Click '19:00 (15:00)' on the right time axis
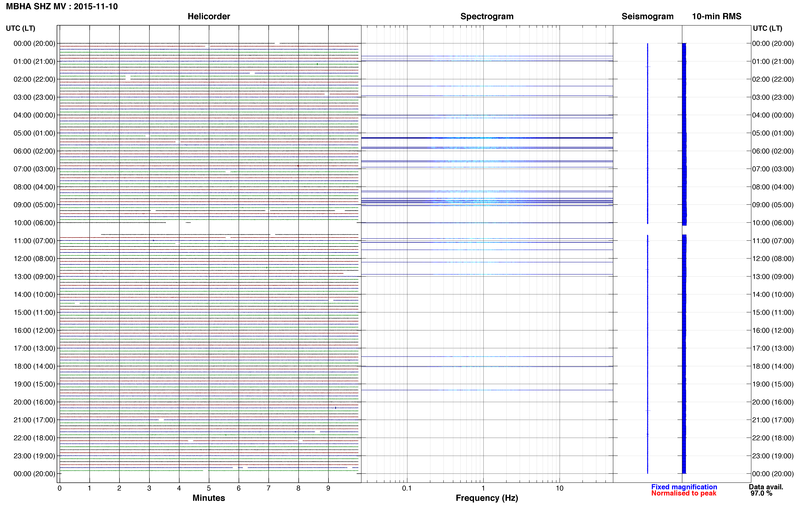The height and width of the screenshot is (508, 812). [773, 384]
